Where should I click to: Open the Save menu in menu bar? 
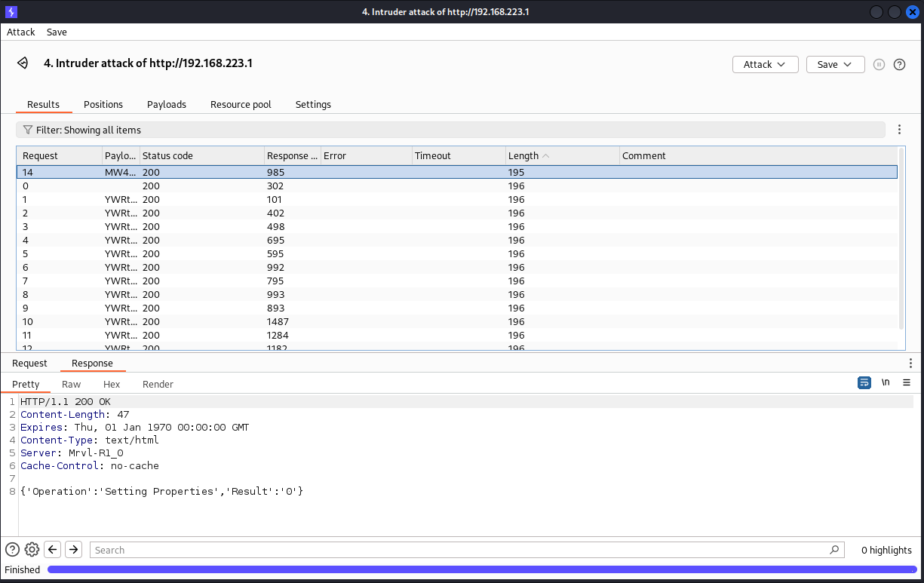[x=57, y=32]
